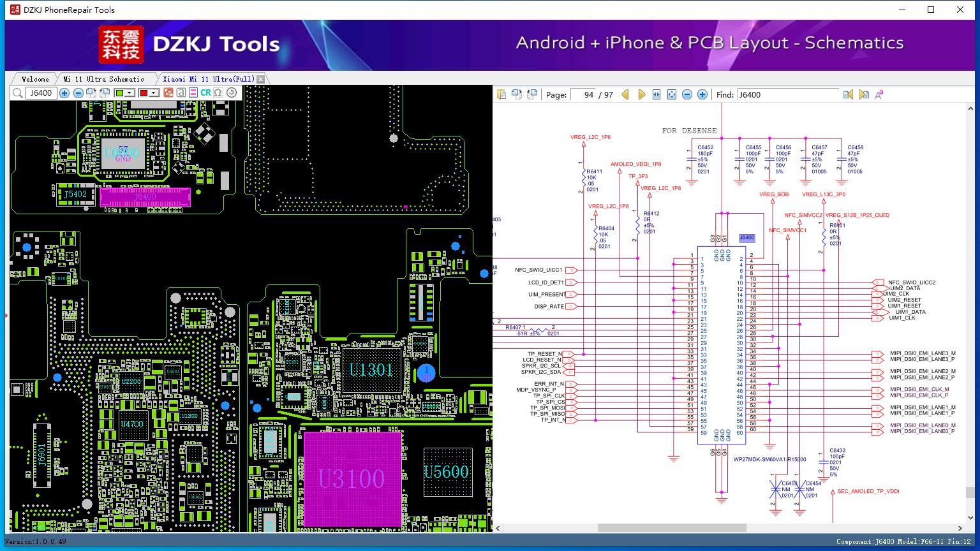
Task: Switch to the Welcome tab
Action: point(35,79)
